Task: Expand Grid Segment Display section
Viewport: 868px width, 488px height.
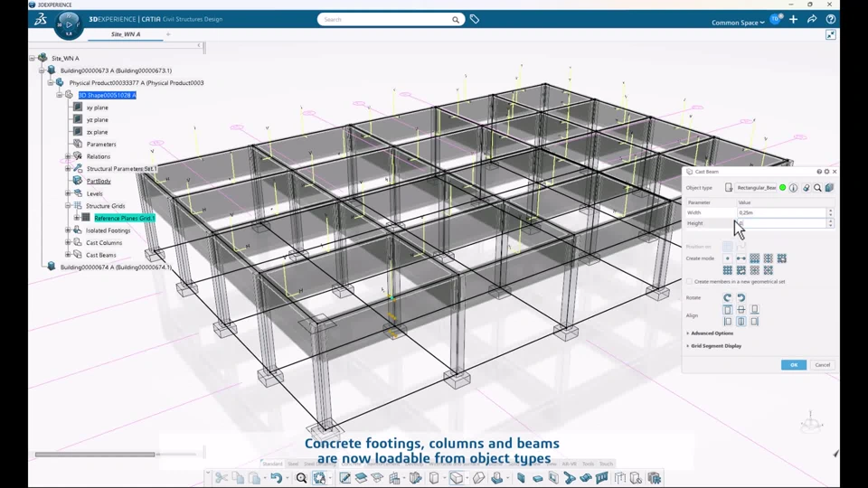Action: coord(715,346)
